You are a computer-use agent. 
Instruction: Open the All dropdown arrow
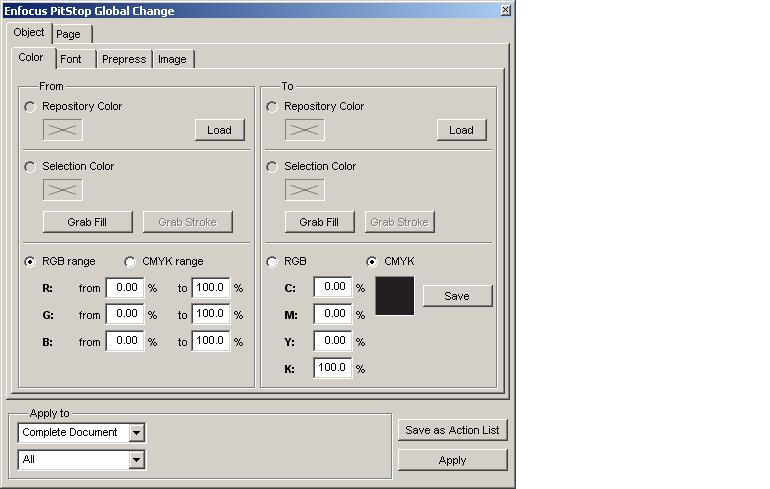tap(137, 460)
